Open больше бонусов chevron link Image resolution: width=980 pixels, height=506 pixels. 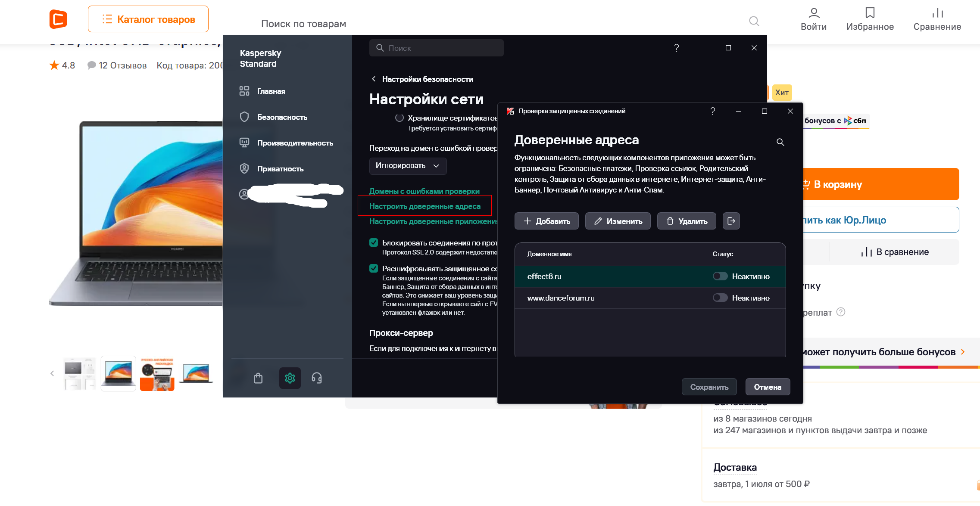pos(963,352)
